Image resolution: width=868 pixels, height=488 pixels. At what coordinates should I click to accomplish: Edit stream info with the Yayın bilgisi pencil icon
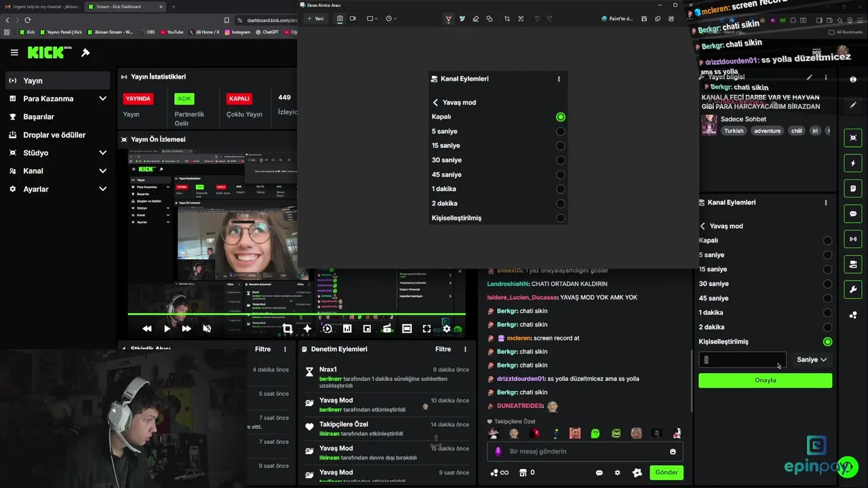tap(809, 77)
